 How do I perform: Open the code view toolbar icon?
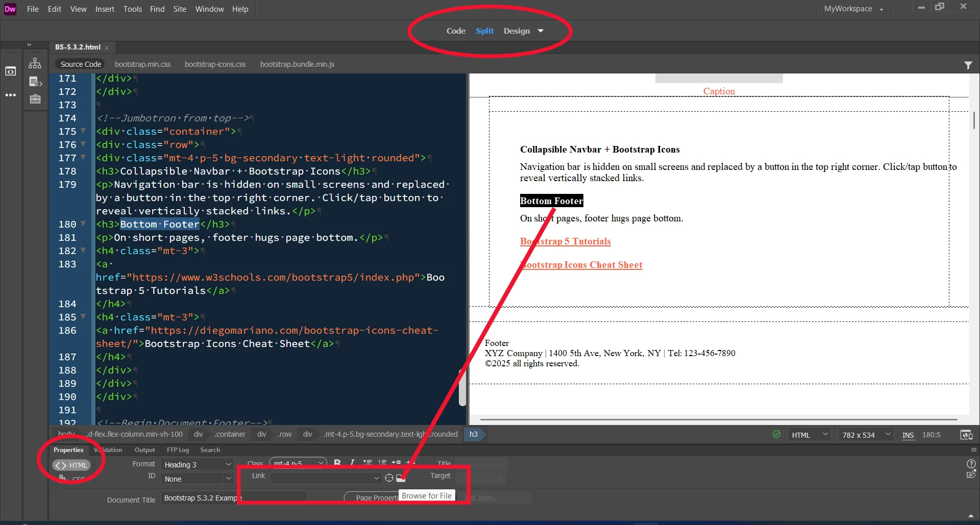11,71
